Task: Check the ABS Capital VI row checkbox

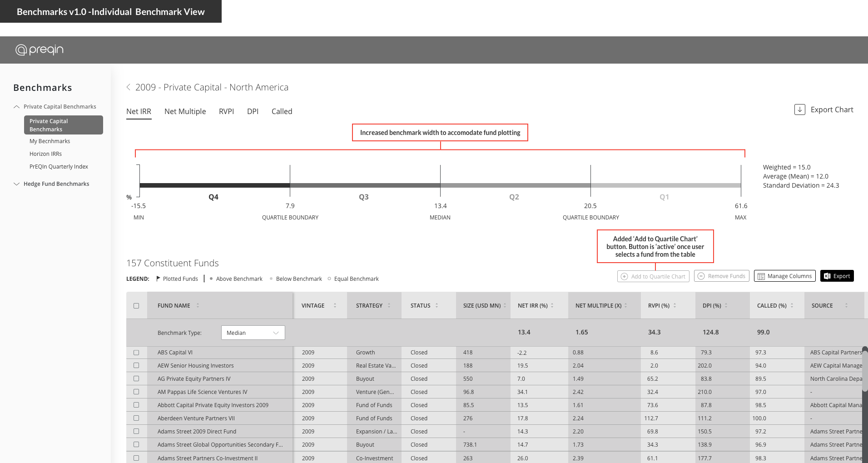Action: point(136,353)
